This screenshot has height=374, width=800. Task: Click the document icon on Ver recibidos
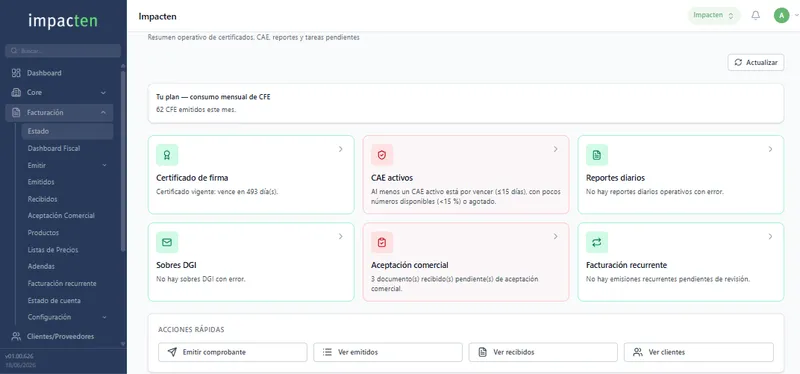point(483,352)
